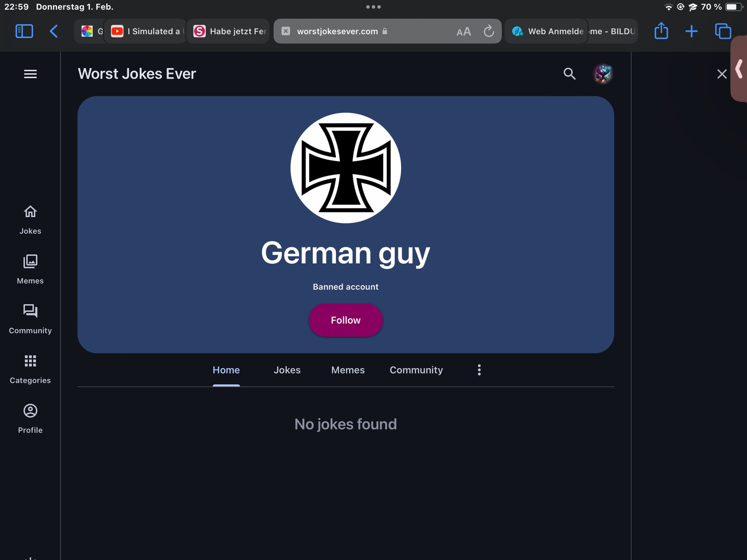The width and height of the screenshot is (747, 560).
Task: Tap the Safari share icon
Action: pyautogui.click(x=661, y=31)
